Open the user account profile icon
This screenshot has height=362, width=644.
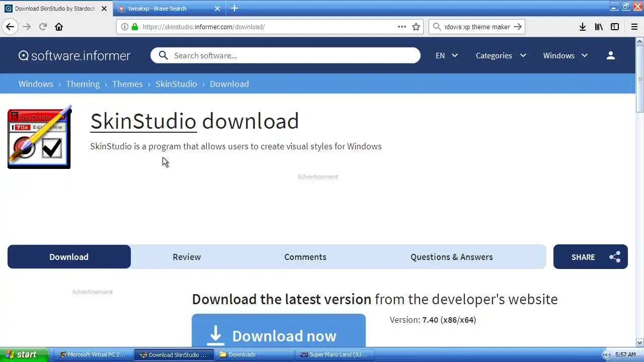[611, 55]
